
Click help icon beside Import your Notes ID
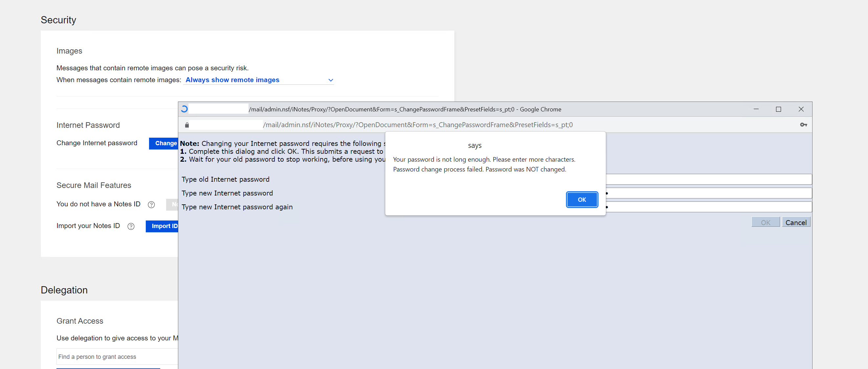(131, 226)
